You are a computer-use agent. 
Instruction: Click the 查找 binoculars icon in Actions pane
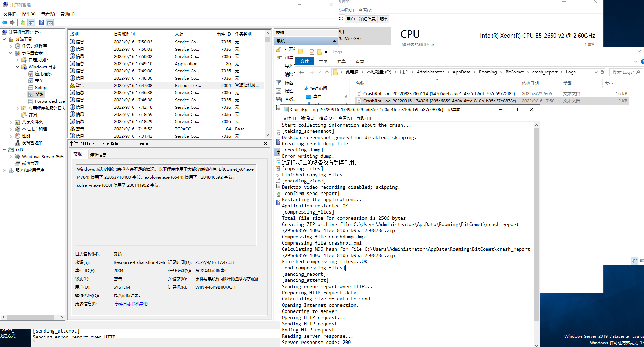click(279, 99)
